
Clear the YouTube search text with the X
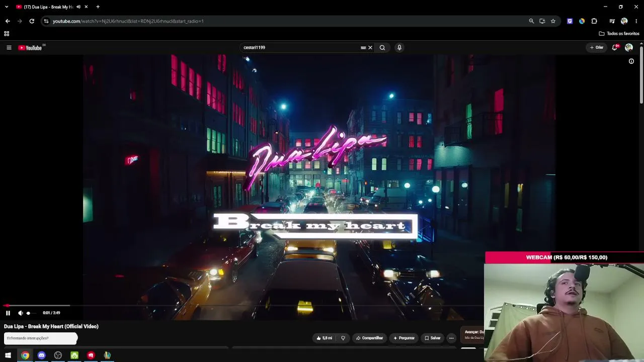(370, 48)
